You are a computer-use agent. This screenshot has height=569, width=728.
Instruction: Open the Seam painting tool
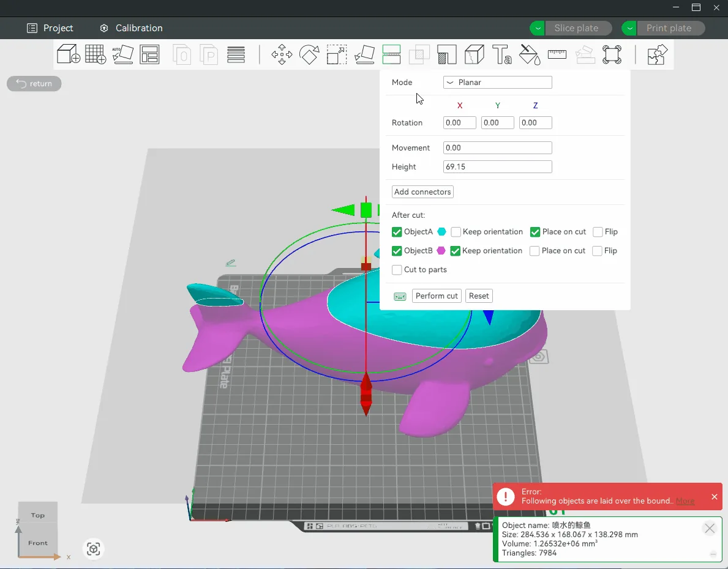(x=474, y=54)
